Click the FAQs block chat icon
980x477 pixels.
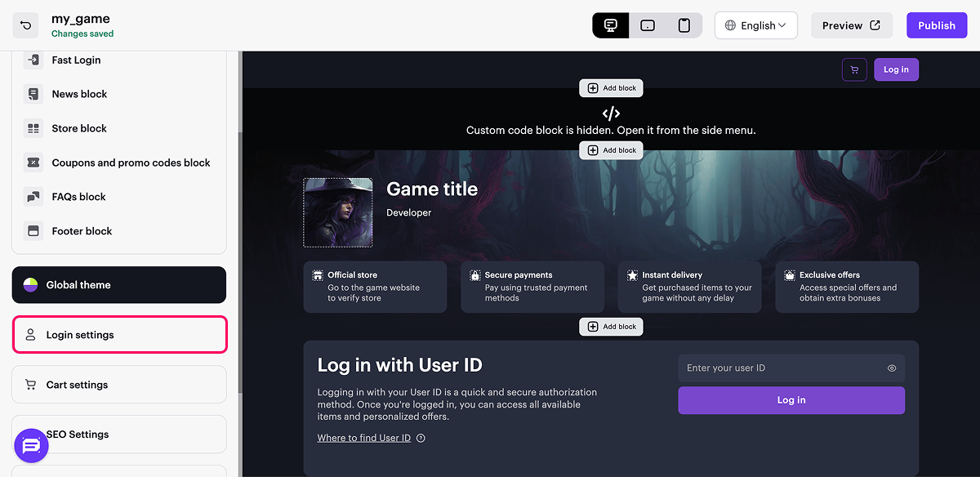tap(33, 197)
